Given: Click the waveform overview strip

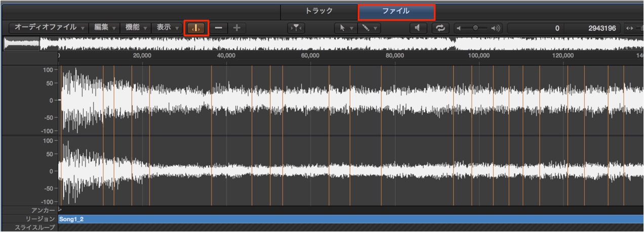Looking at the screenshot, I should 323,44.
